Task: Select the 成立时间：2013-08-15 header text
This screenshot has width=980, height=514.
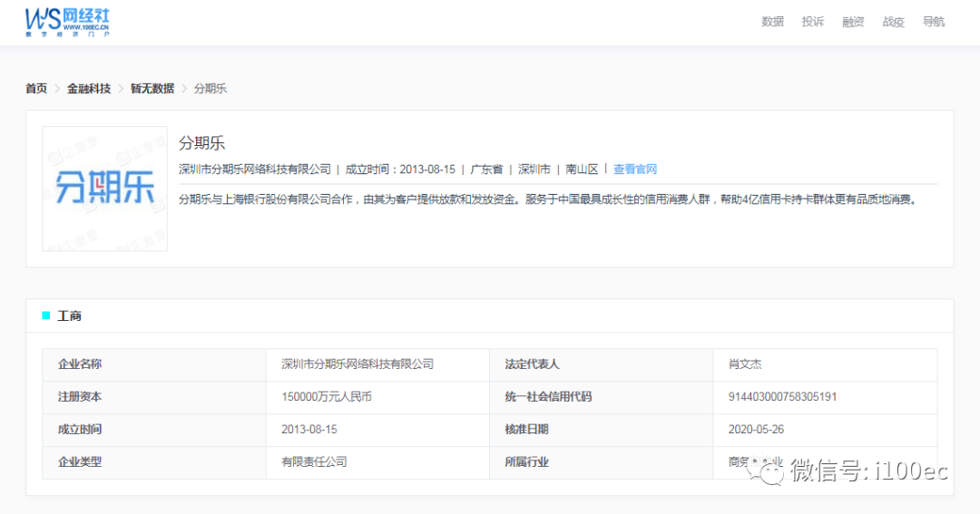Action: coord(400,170)
